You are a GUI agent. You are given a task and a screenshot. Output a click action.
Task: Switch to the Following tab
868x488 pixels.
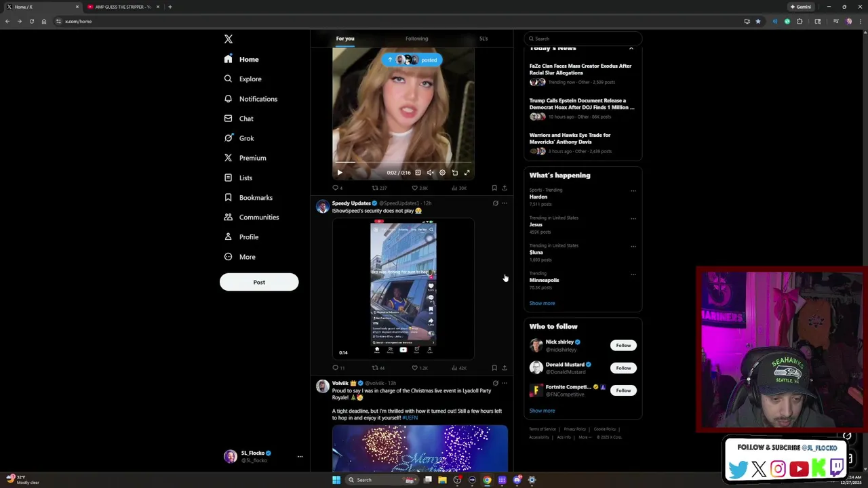click(416, 39)
